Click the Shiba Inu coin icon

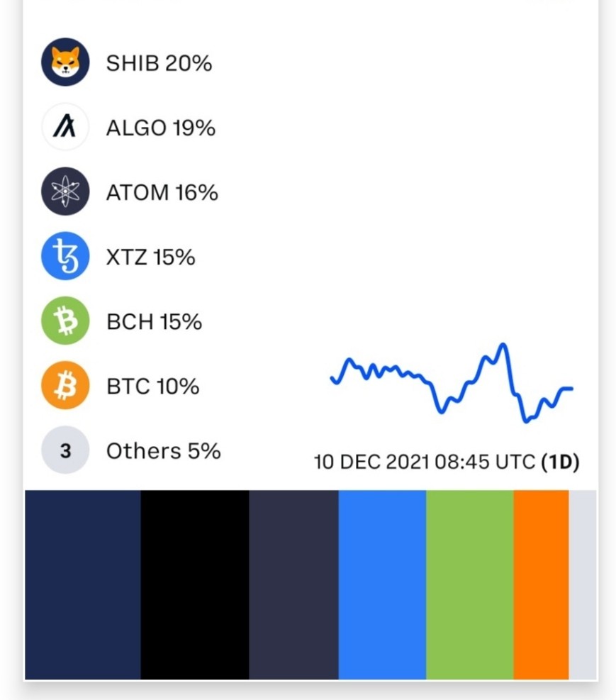[x=65, y=62]
